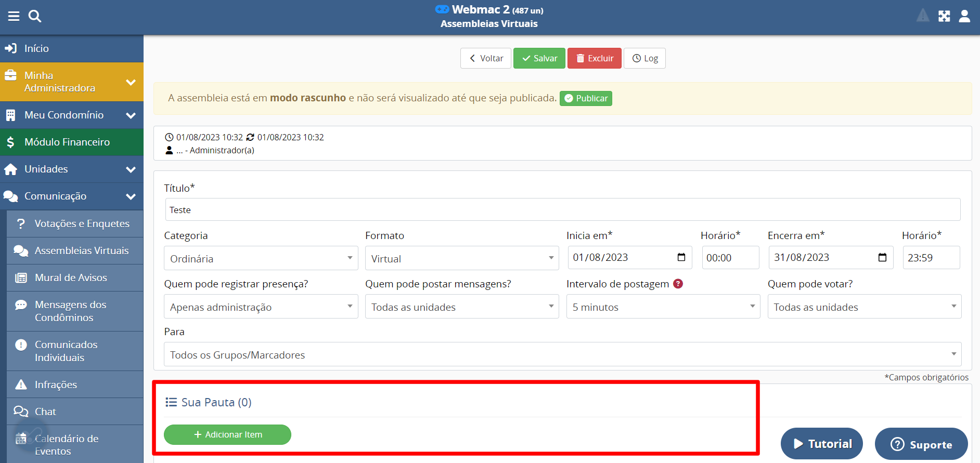980x463 pixels.
Task: Click the fullscreen expand icon
Action: [x=944, y=16]
